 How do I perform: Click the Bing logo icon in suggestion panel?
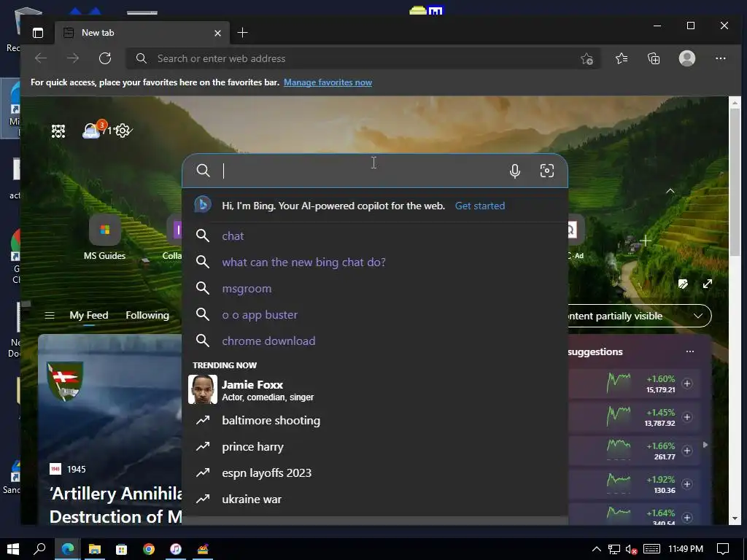203,205
